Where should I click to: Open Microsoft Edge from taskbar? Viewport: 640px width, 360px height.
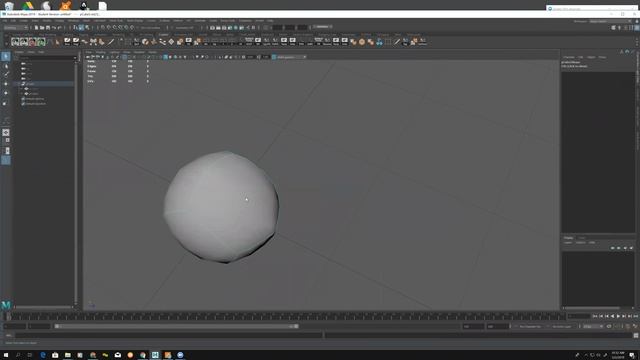point(42,355)
